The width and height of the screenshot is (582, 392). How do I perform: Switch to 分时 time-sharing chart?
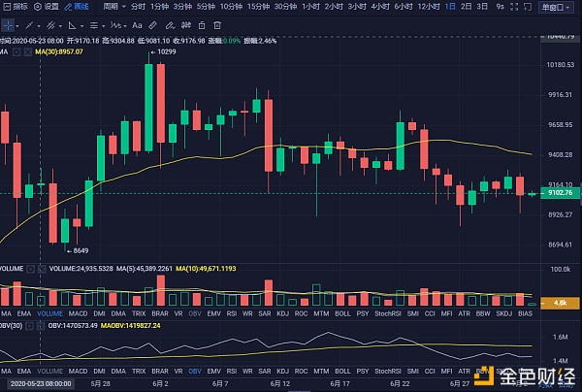(x=138, y=7)
